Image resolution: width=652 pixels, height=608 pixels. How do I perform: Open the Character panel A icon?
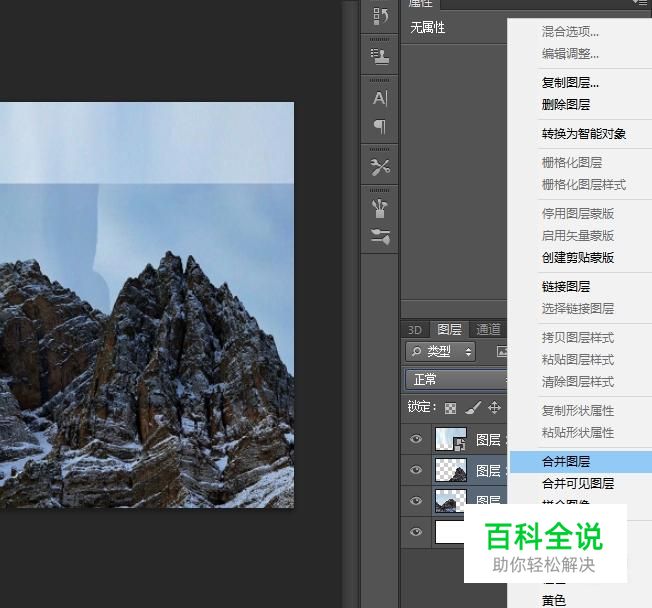click(x=380, y=99)
